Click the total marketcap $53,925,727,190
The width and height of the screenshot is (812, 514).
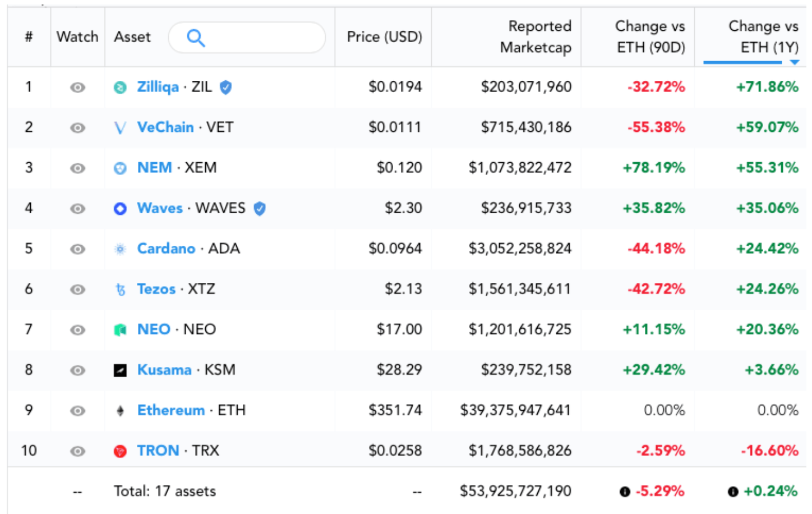(515, 491)
